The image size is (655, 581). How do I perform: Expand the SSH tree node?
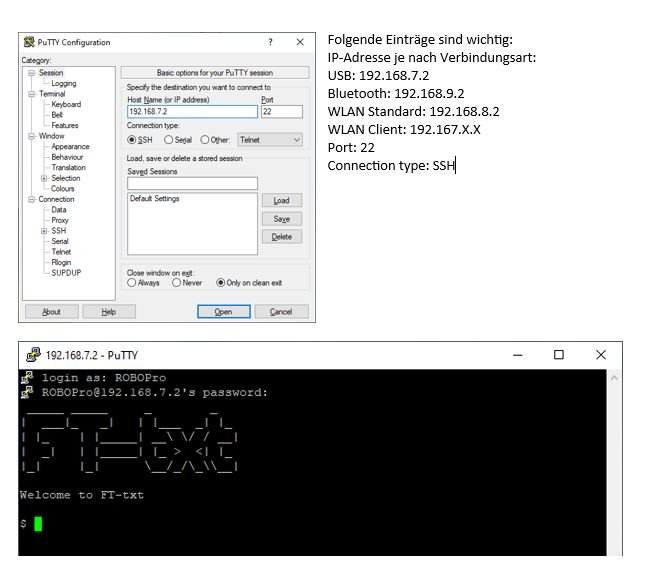point(44,231)
